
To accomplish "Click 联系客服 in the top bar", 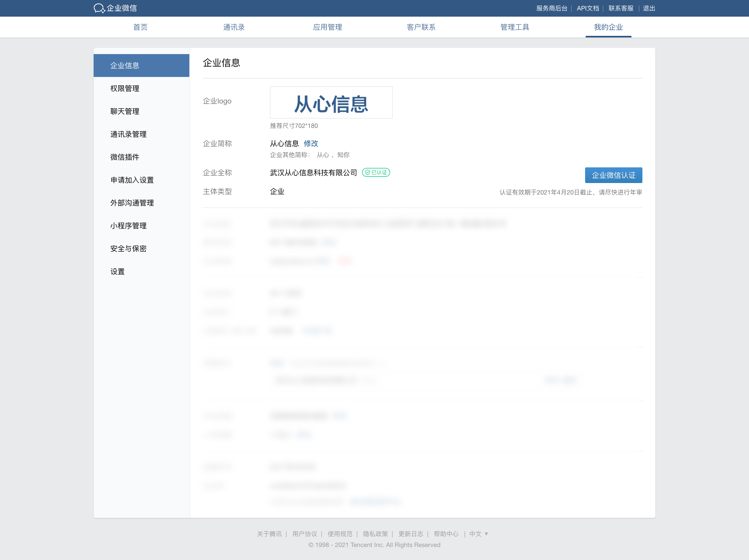I will pos(621,8).
